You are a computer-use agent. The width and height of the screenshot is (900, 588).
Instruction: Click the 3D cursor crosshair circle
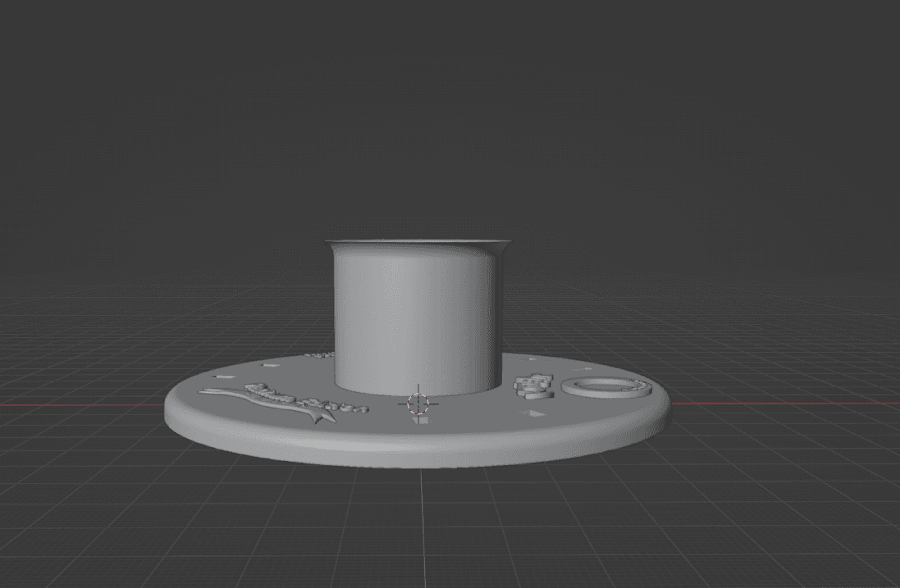coord(418,404)
